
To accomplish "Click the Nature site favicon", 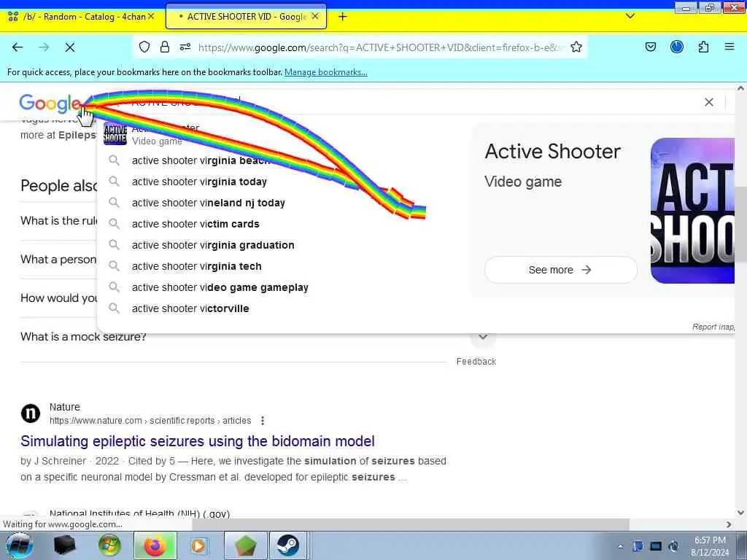I will coord(31,413).
